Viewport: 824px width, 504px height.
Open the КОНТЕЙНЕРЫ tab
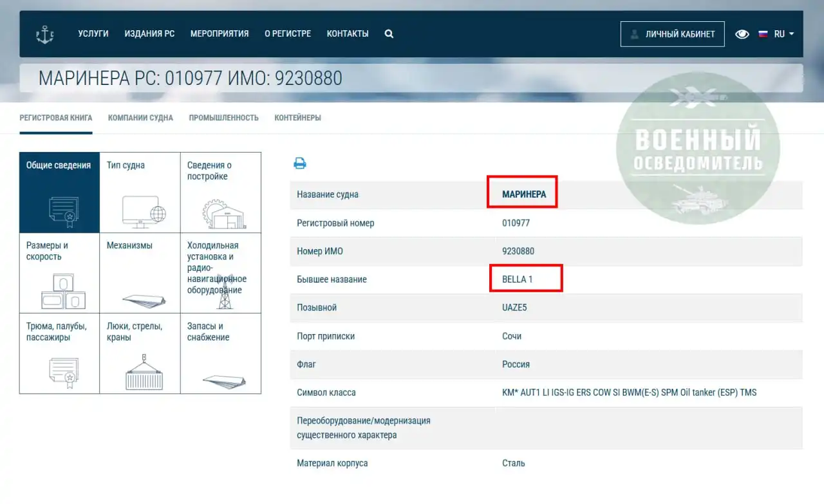tap(297, 118)
